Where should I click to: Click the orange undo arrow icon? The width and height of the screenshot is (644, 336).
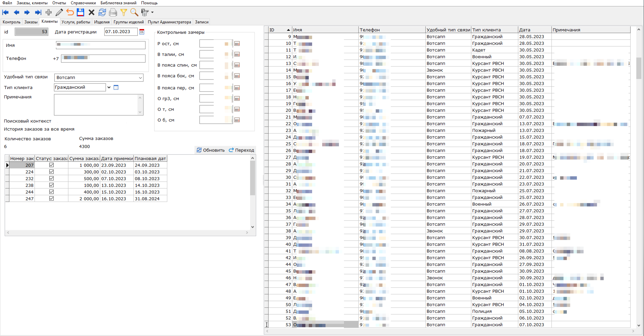(70, 13)
